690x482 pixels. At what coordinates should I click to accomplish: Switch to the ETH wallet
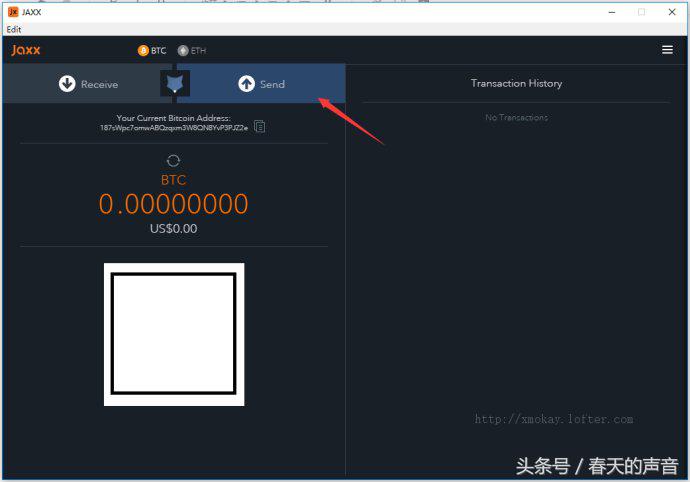pos(192,51)
